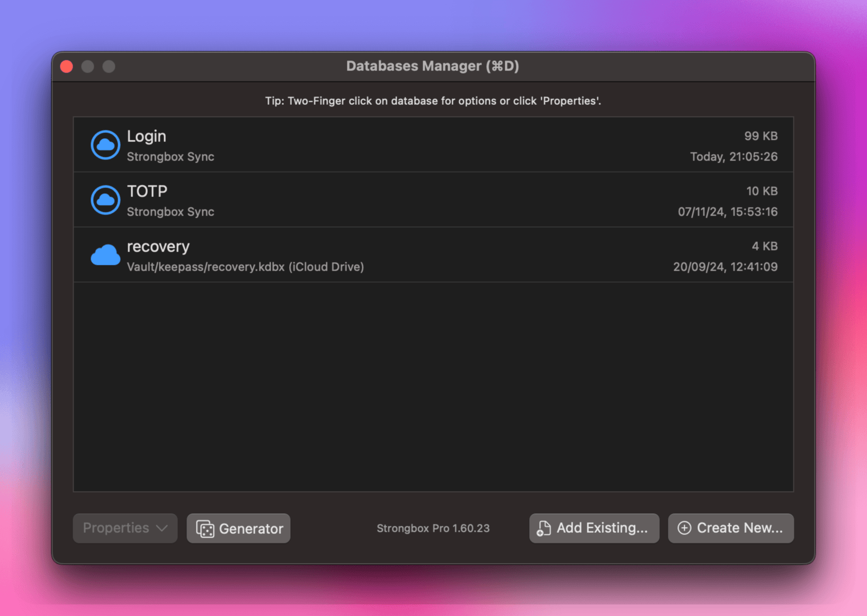
Task: Open the password Generator
Action: coord(238,528)
